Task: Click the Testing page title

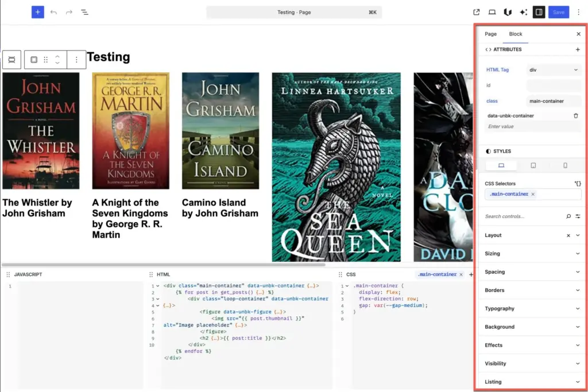Action: (109, 57)
